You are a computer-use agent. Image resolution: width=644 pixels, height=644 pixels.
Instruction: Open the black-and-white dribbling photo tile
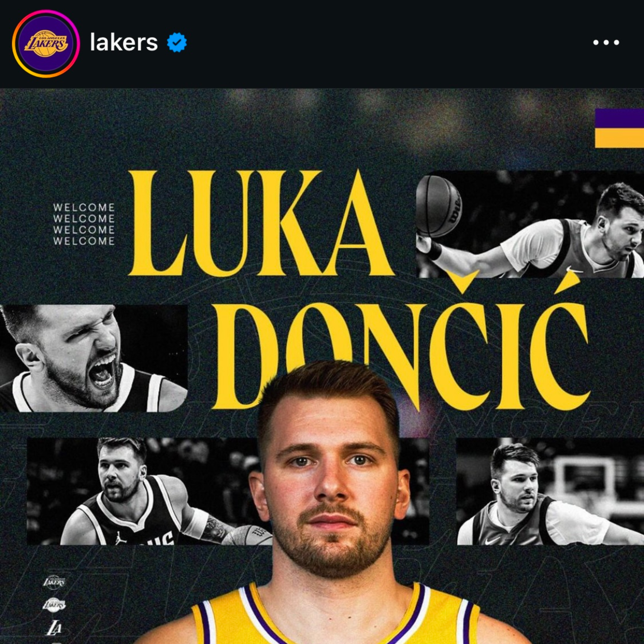pyautogui.click(x=530, y=224)
